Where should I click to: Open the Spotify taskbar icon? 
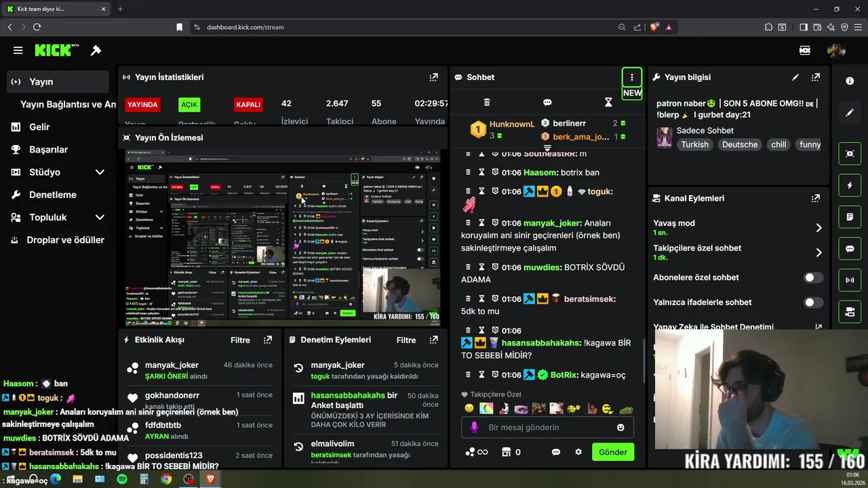point(122,479)
